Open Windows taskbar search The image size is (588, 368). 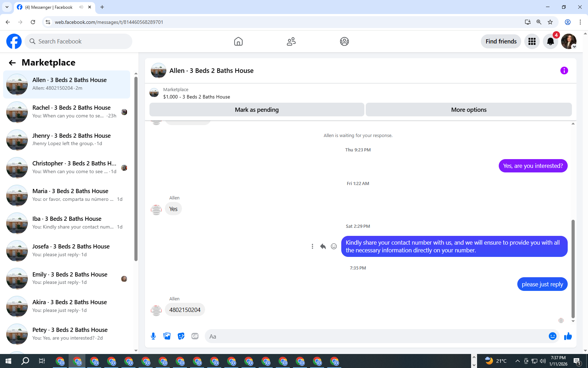25,361
